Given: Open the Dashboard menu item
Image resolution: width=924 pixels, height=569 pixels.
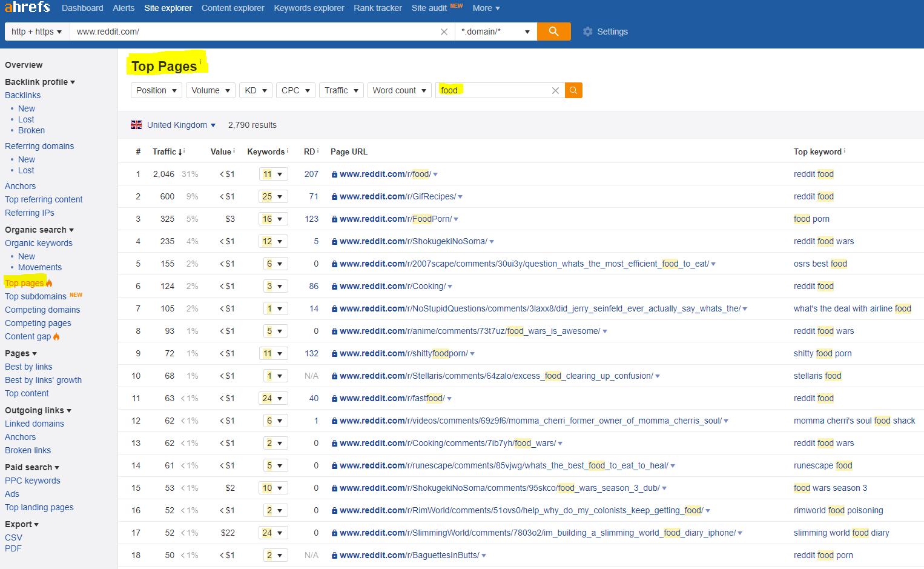Looking at the screenshot, I should [x=82, y=8].
